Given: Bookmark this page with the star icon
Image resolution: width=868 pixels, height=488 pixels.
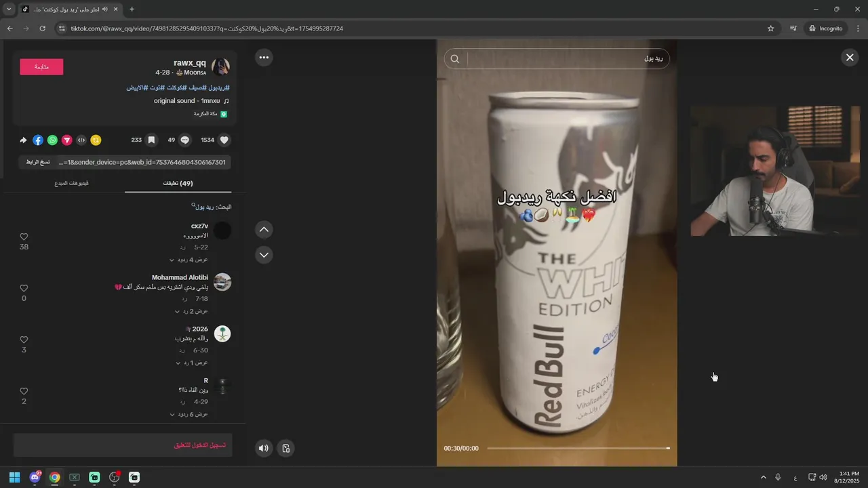Looking at the screenshot, I should click(x=770, y=28).
